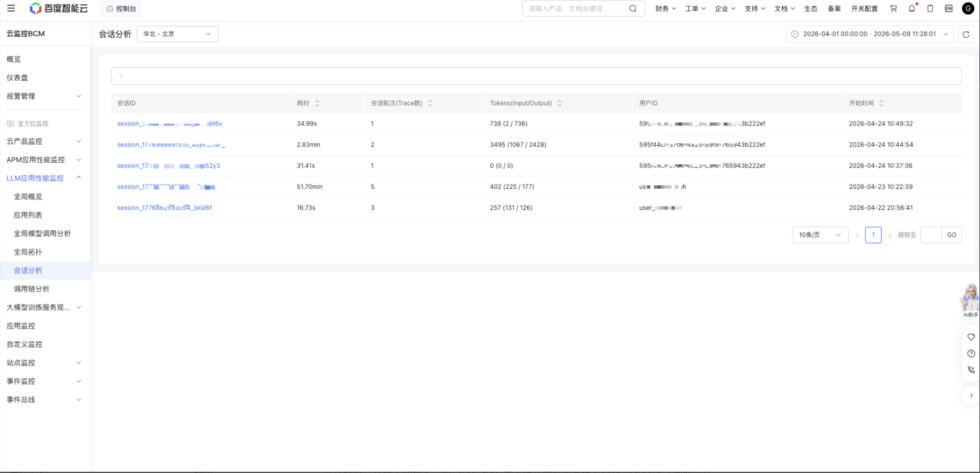The width and height of the screenshot is (980, 473).
Task: Open the date range picker dropdown
Action: (870, 34)
